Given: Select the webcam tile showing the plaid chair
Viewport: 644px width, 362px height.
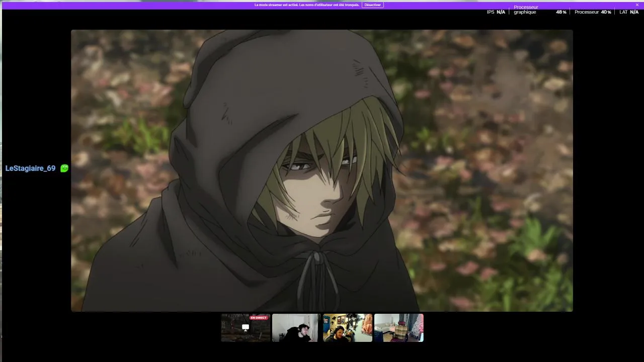Looking at the screenshot, I should coord(399,328).
